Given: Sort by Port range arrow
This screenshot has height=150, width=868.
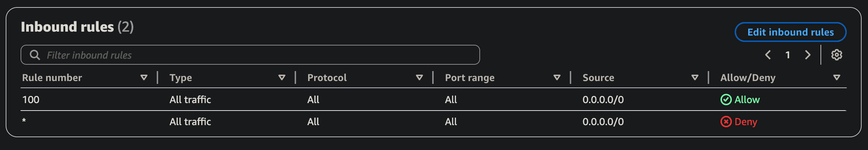Looking at the screenshot, I should point(557,77).
